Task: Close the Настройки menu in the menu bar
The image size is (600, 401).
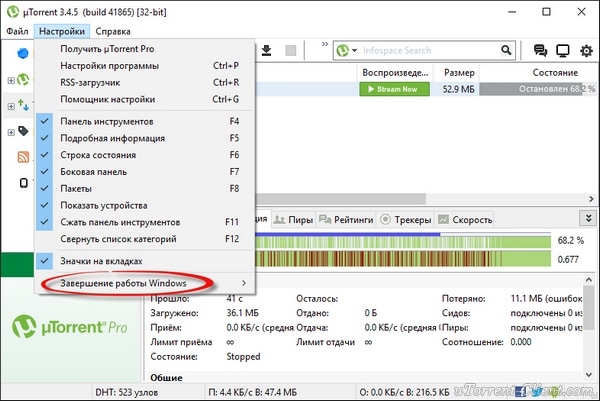Action: (x=62, y=31)
